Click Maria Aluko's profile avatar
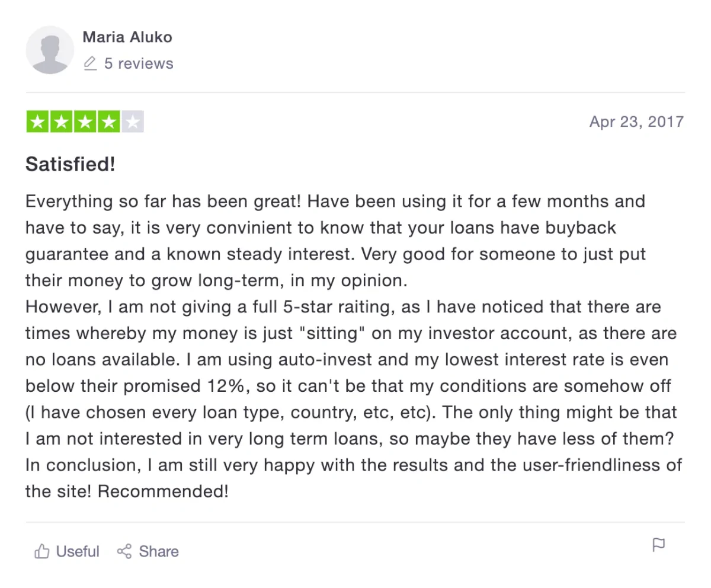Image resolution: width=711 pixels, height=588 pixels. coord(50,50)
